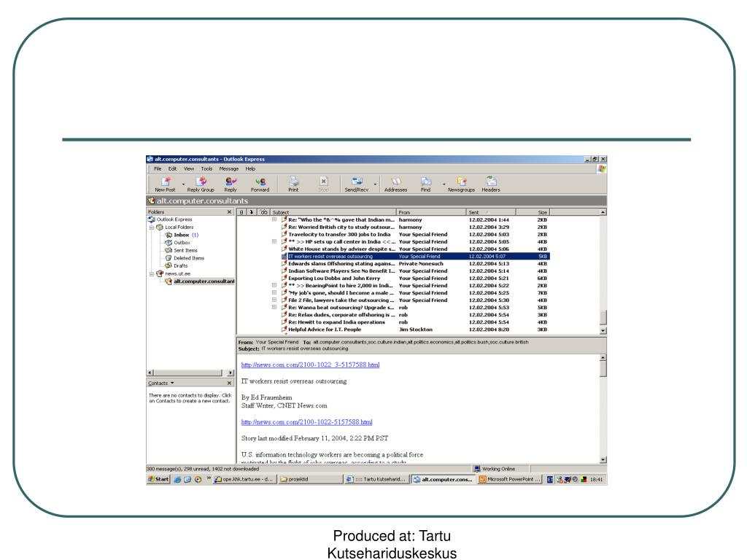This screenshot has height=560, width=747.
Task: Click the mark-for-download column header icon
Action: pyautogui.click(x=252, y=212)
